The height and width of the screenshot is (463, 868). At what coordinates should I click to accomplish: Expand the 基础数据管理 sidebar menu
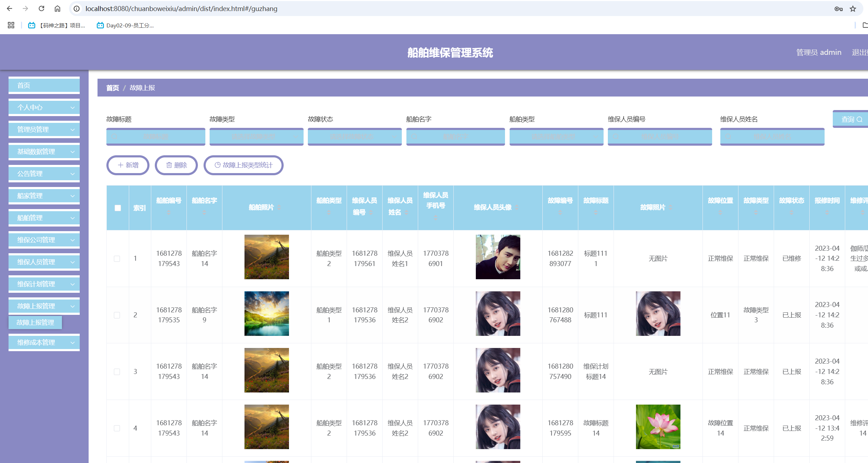[44, 152]
